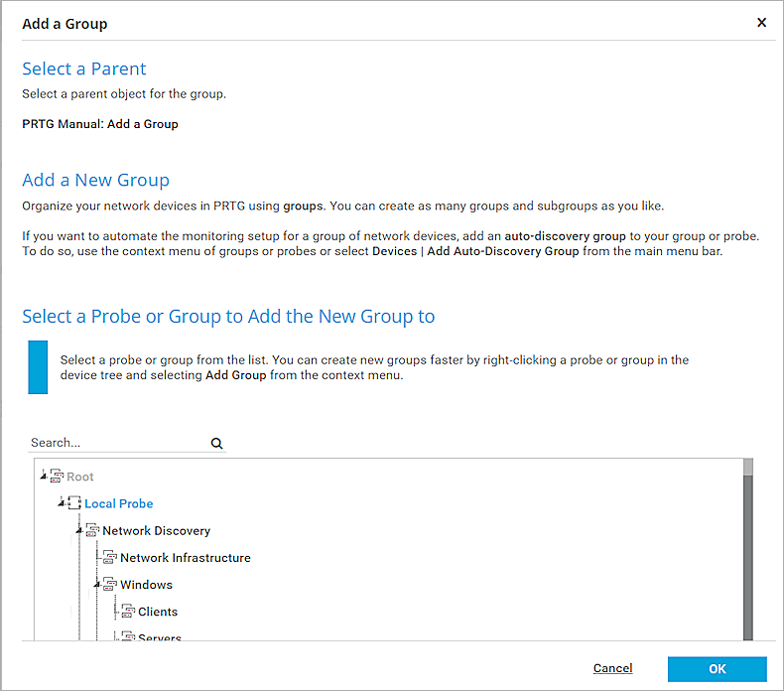Click the device tree vertical scrollbar
This screenshot has height=691, width=784.
[748, 556]
